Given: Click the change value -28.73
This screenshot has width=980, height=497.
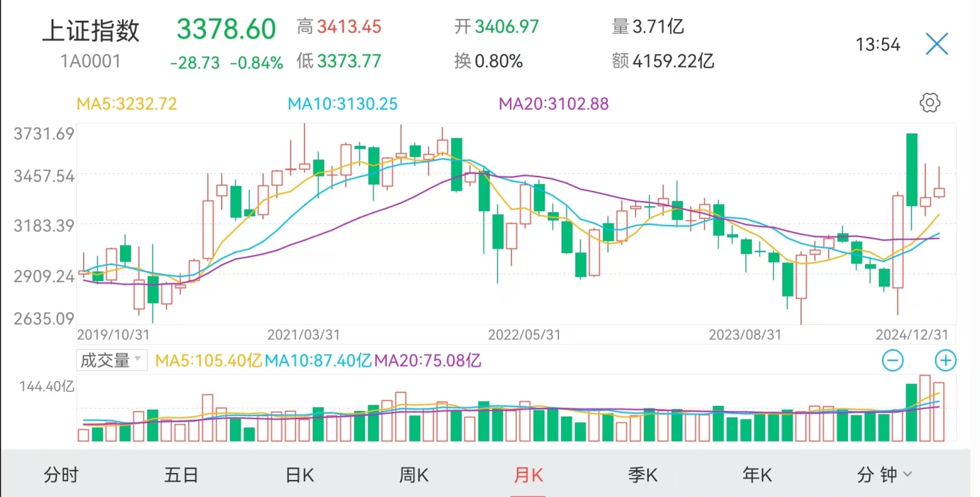Looking at the screenshot, I should 195,63.
